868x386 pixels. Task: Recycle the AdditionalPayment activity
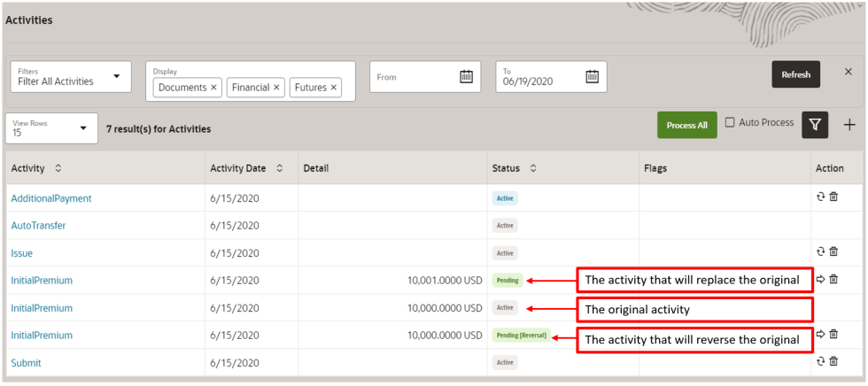822,197
